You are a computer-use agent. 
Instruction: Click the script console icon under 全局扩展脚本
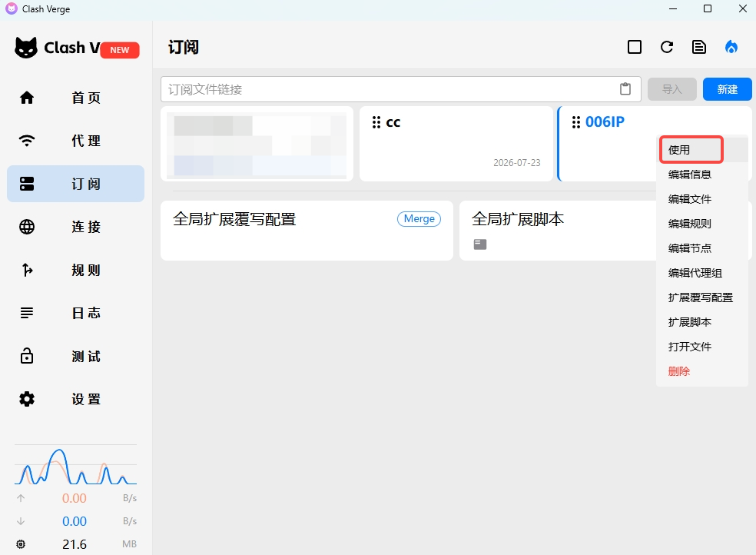(x=480, y=244)
